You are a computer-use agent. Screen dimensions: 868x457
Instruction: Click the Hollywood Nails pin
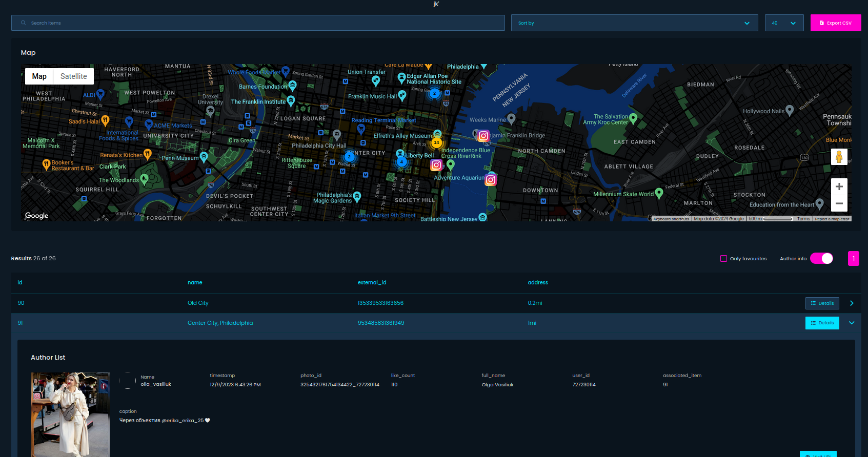[790, 110]
